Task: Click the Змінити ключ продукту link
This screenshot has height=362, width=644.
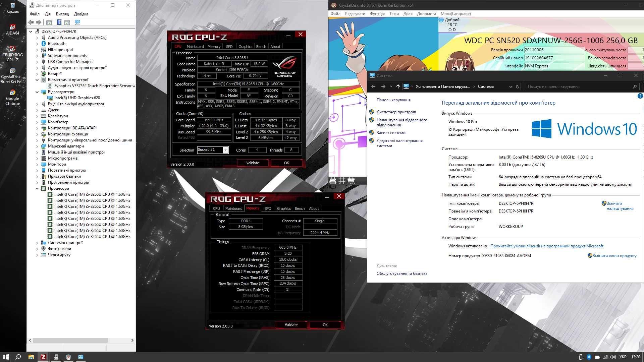Action: [614, 256]
